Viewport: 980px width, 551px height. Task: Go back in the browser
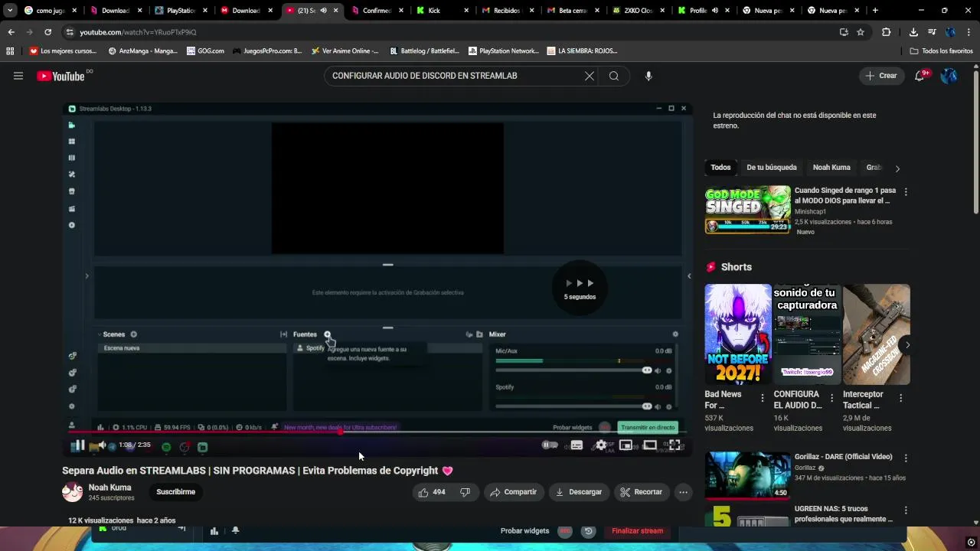click(11, 32)
